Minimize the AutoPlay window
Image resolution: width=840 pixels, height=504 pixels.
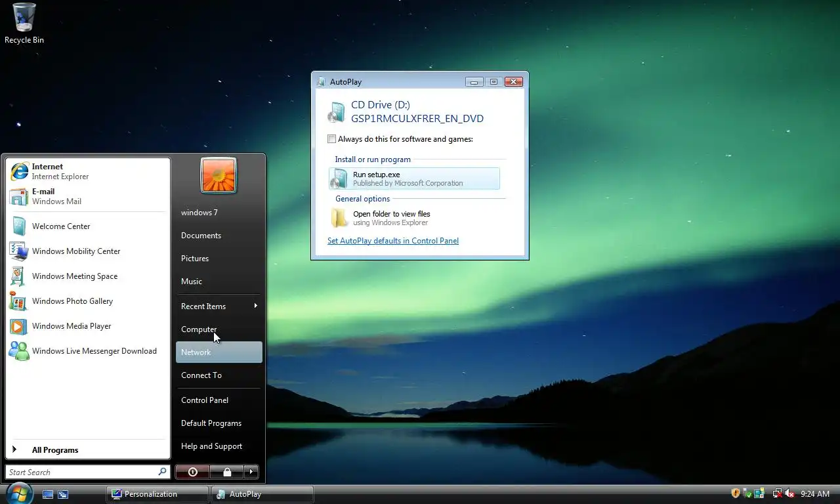point(474,82)
